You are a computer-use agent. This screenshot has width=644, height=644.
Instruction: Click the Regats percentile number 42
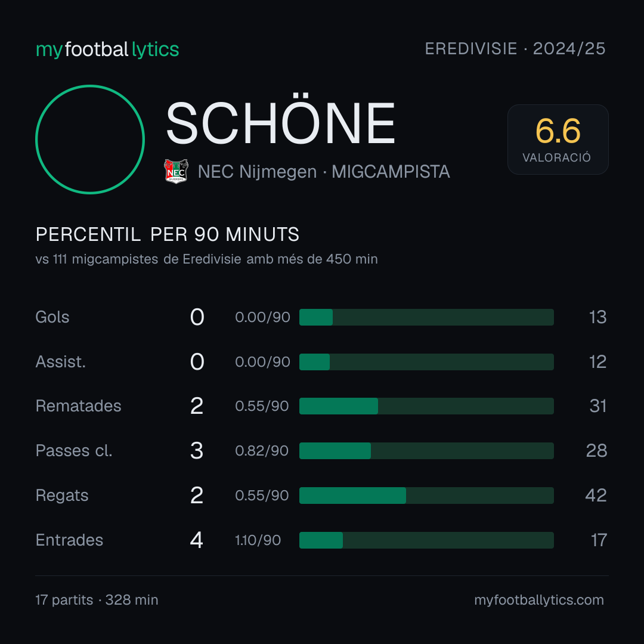click(x=596, y=496)
